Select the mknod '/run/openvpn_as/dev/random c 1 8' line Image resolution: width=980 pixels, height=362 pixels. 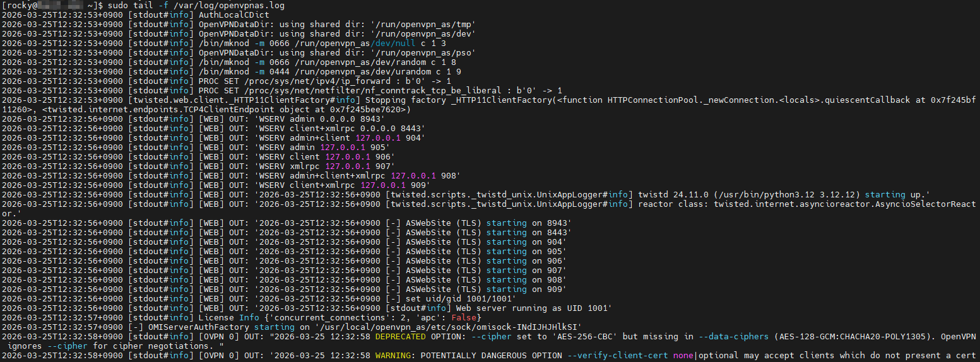(x=229, y=62)
